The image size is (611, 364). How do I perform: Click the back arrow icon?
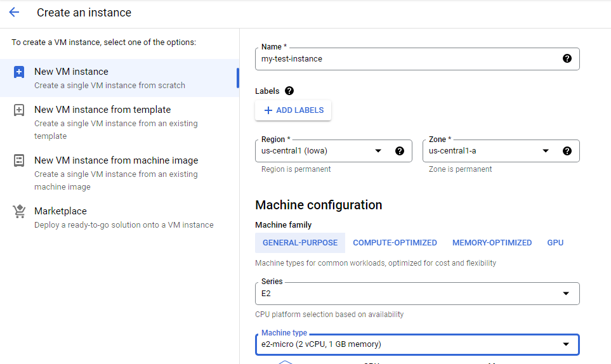14,13
